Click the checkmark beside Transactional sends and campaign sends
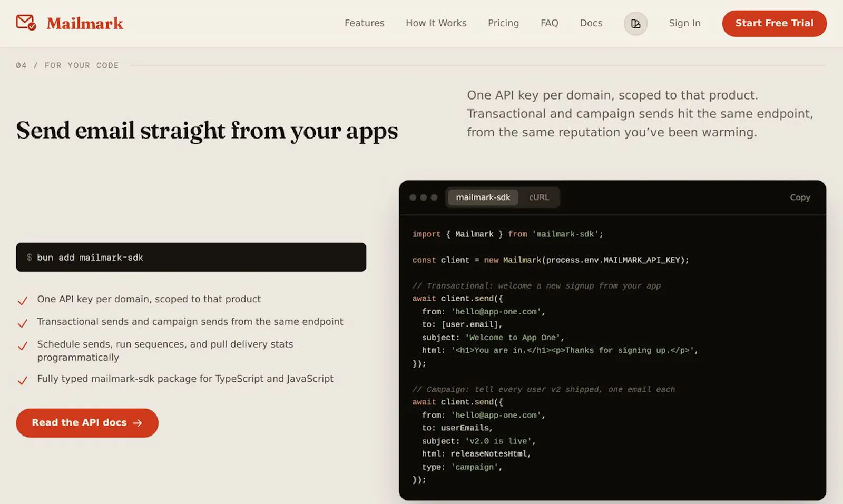 (22, 323)
